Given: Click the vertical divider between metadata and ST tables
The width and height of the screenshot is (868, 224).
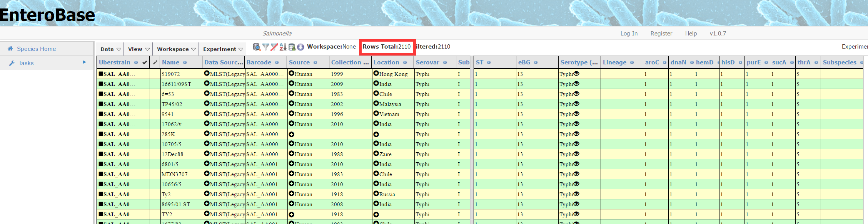Looking at the screenshot, I should (x=472, y=140).
